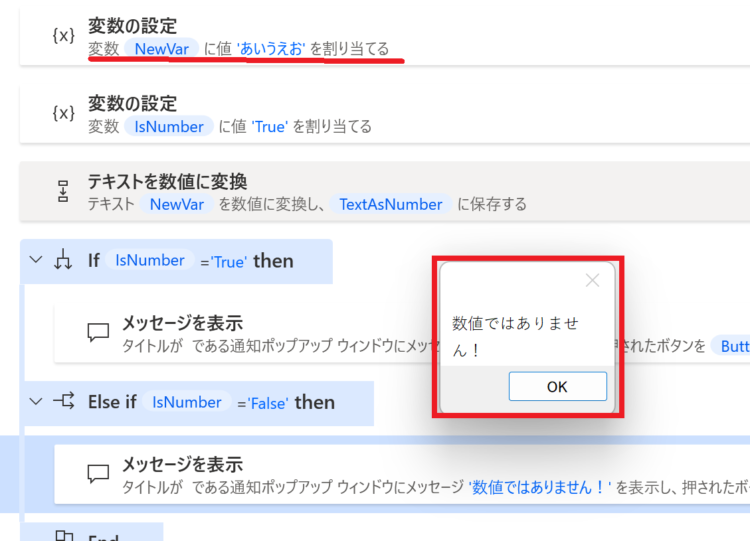The image size is (750, 541).
Task: Click OK in the message popup
Action: tap(558, 386)
